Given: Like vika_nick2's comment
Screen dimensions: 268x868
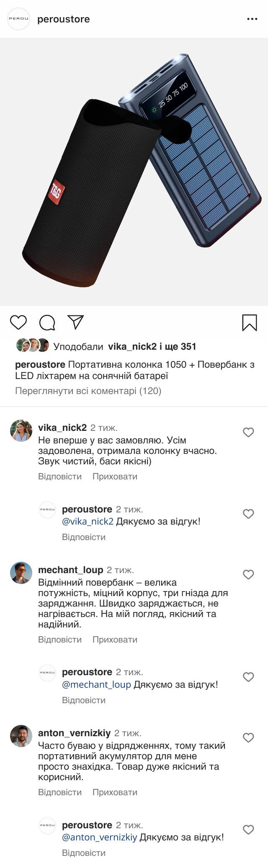Looking at the screenshot, I should click(249, 432).
